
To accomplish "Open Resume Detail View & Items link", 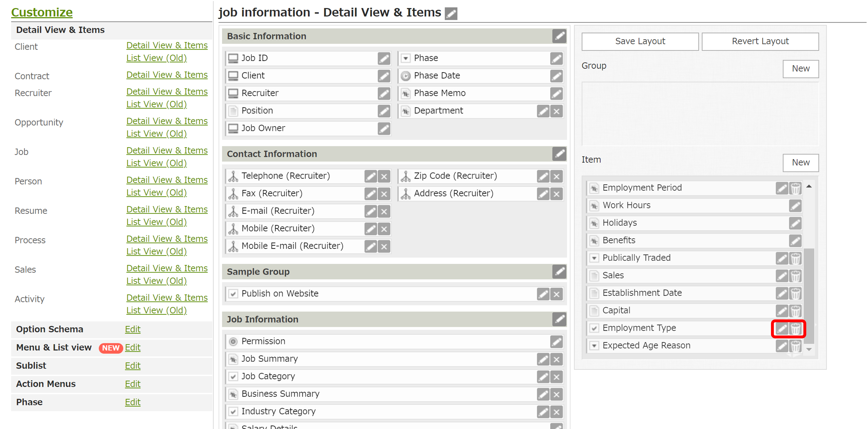I will coord(167,209).
